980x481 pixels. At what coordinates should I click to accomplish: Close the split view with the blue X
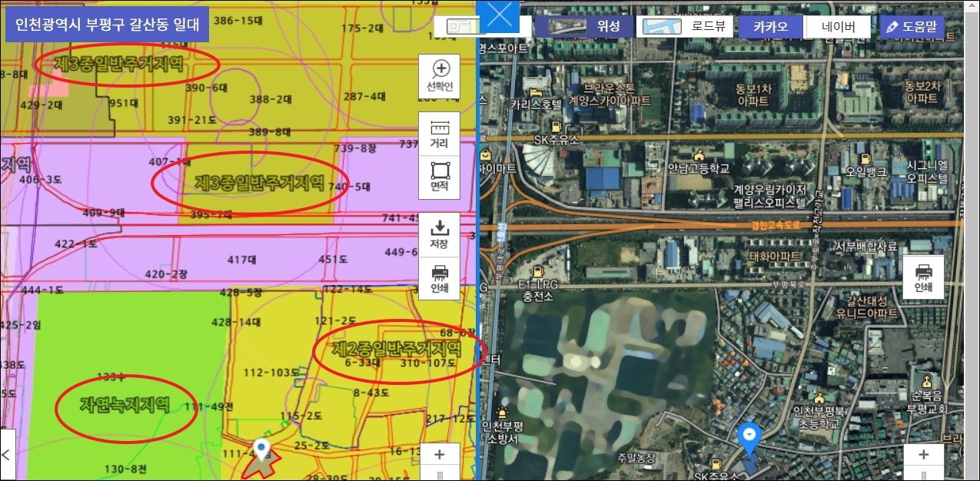500,15
